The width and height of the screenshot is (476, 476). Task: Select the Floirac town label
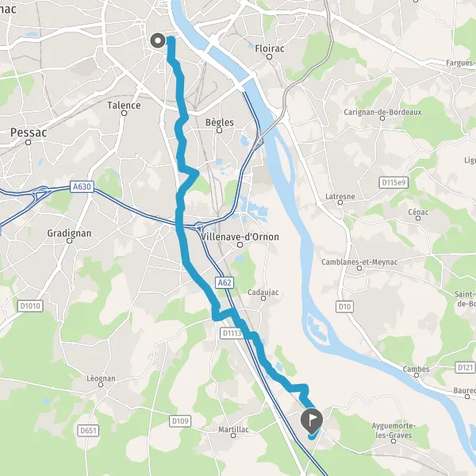tap(270, 48)
